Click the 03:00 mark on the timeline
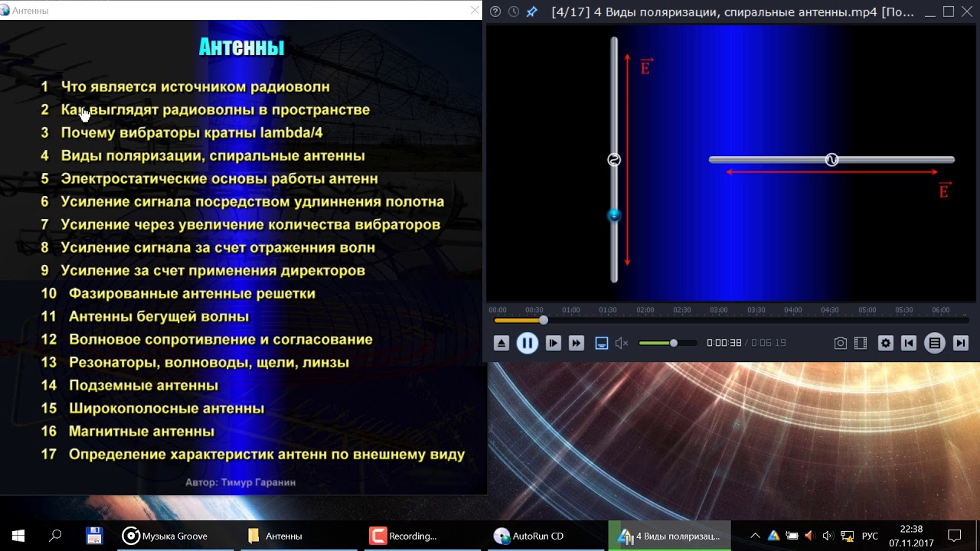The width and height of the screenshot is (980, 551). tap(719, 310)
